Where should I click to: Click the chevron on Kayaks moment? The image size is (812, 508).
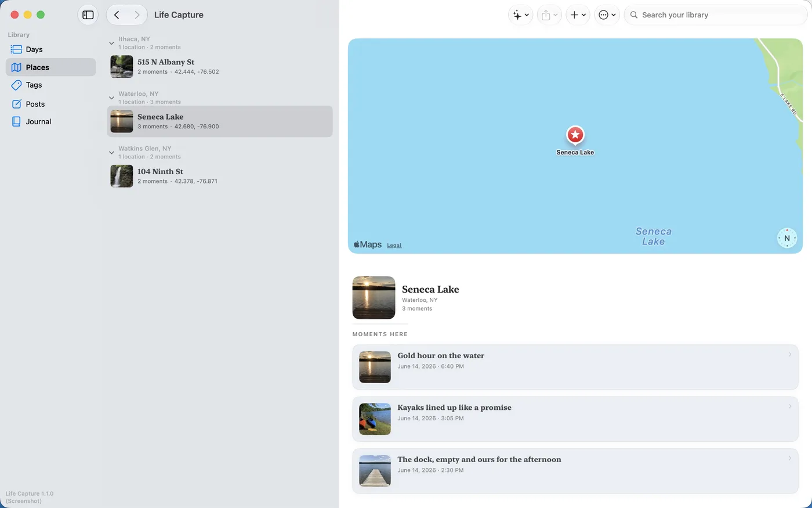[x=790, y=406]
